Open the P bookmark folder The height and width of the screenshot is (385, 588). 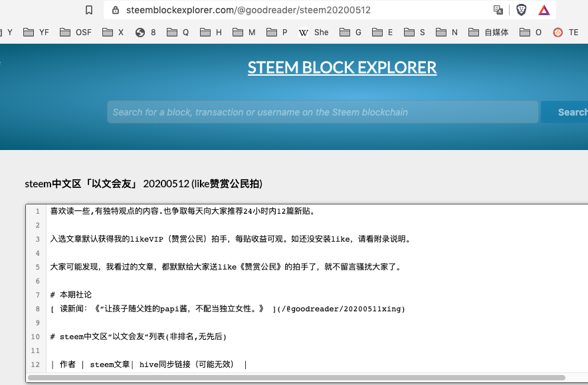(x=277, y=33)
